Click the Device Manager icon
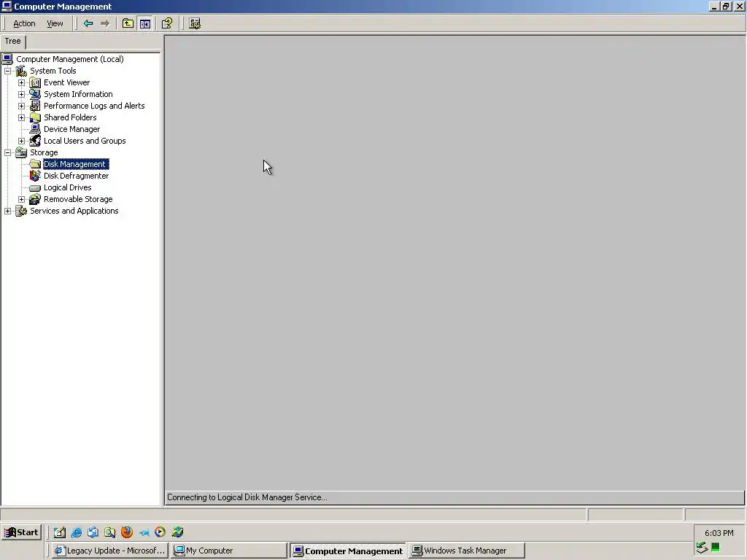 (35, 129)
